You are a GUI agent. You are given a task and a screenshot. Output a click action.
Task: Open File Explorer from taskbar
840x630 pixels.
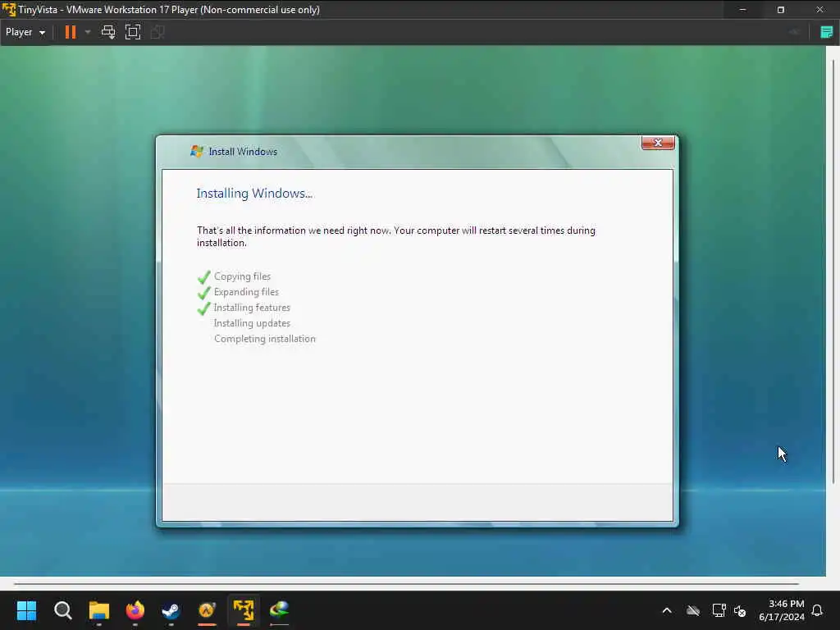tap(99, 610)
